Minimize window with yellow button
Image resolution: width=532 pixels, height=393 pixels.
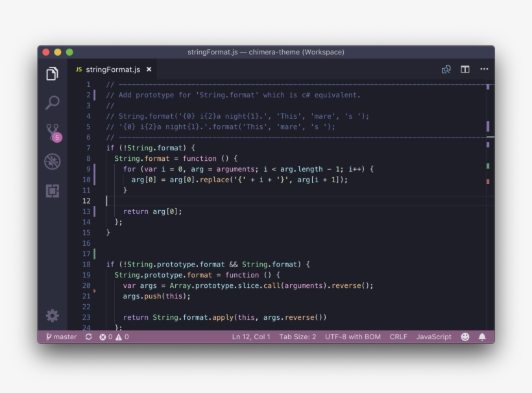click(58, 53)
